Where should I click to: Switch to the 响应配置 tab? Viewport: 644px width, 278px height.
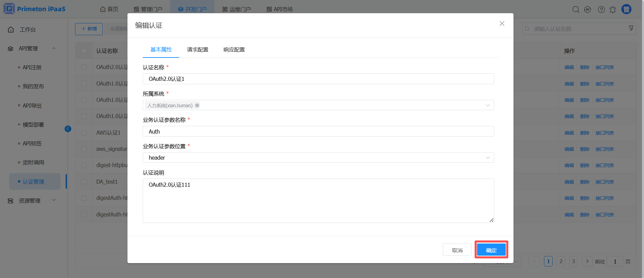point(234,50)
